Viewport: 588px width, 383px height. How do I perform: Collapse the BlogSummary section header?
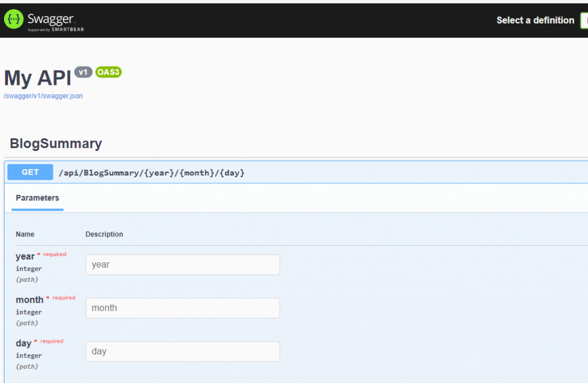tap(56, 144)
